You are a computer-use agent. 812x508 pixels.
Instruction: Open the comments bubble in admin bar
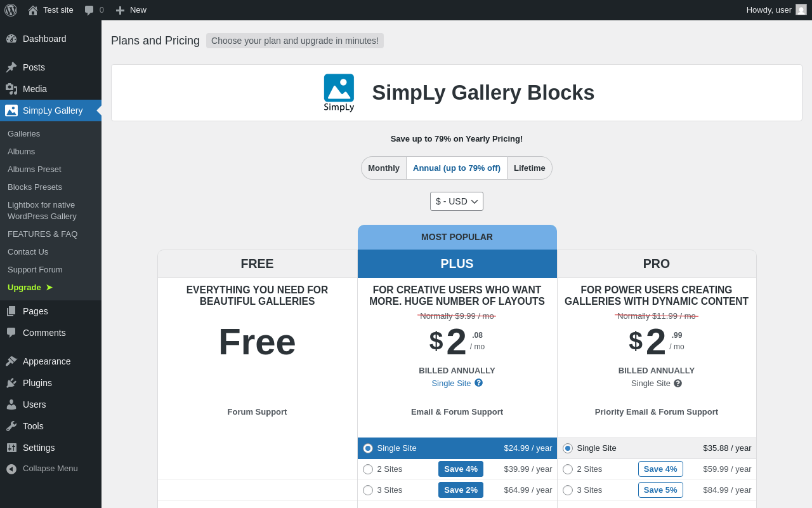point(89,10)
